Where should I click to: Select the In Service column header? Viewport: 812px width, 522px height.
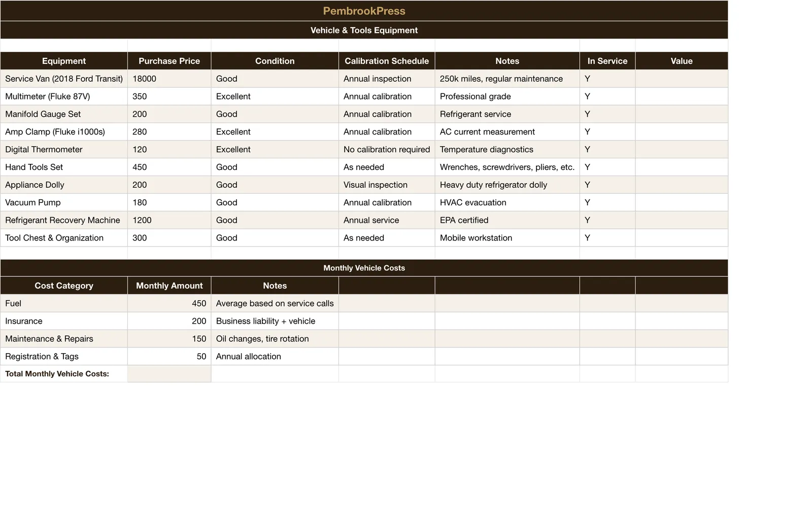(607, 61)
